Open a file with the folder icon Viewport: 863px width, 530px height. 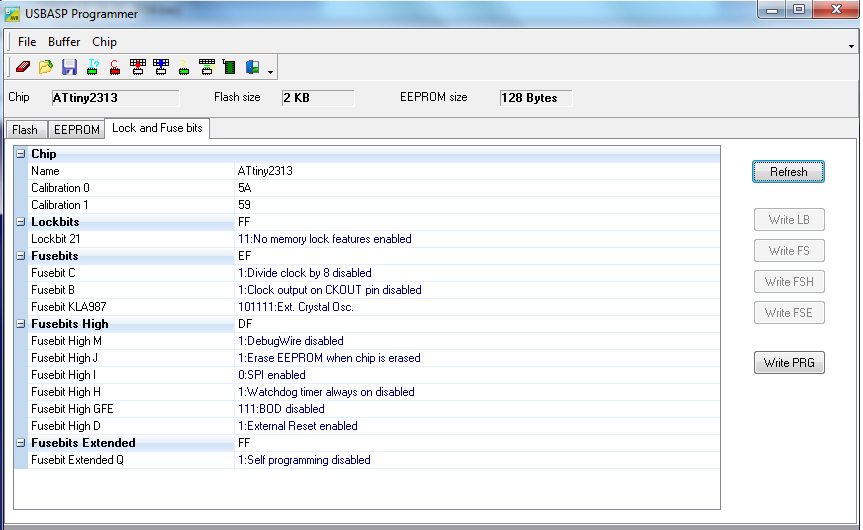coord(46,67)
